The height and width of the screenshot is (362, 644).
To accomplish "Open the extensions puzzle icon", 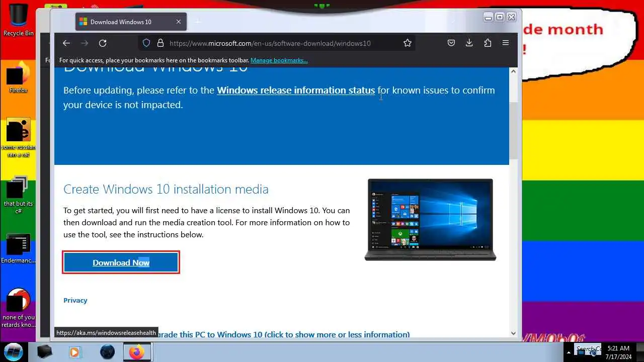I will [x=488, y=43].
